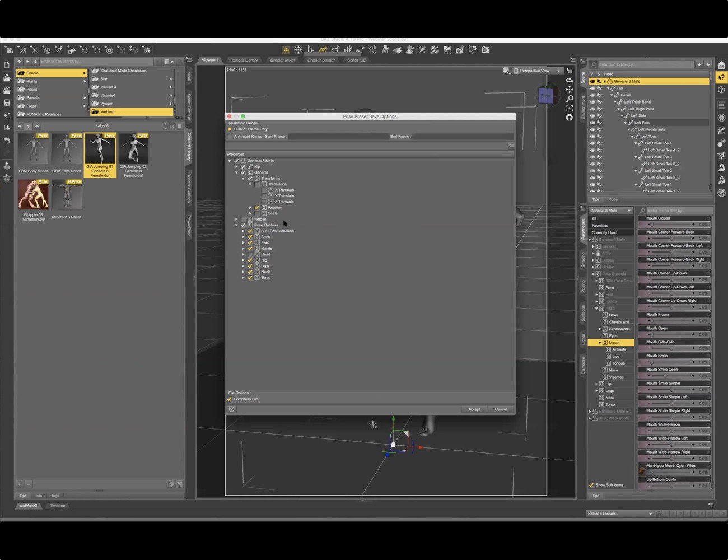Viewport: 728px width, 560px height.
Task: Adjust the Mouth Open slider
Action: tap(675, 335)
